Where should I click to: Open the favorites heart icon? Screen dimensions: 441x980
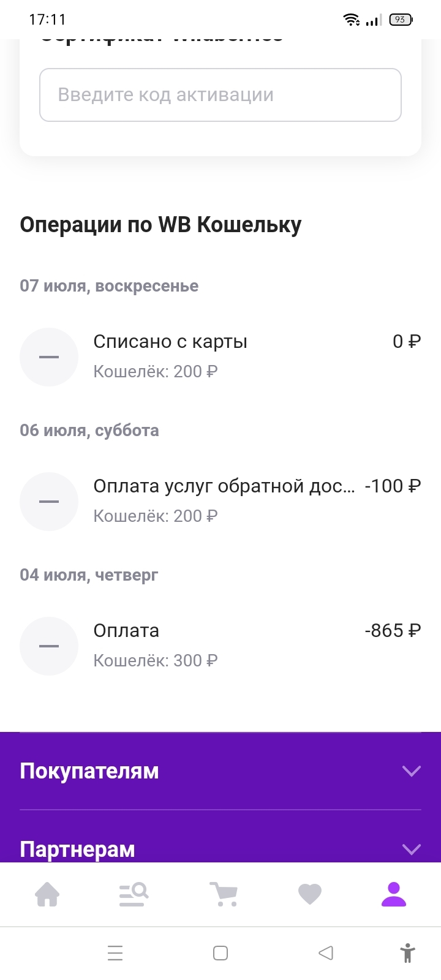[310, 894]
